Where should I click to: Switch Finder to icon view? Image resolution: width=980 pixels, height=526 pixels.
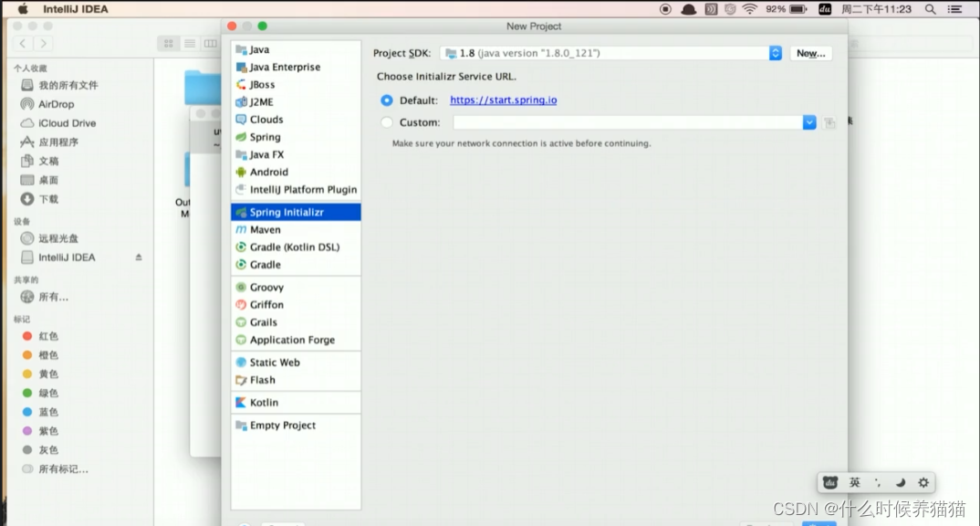[169, 43]
